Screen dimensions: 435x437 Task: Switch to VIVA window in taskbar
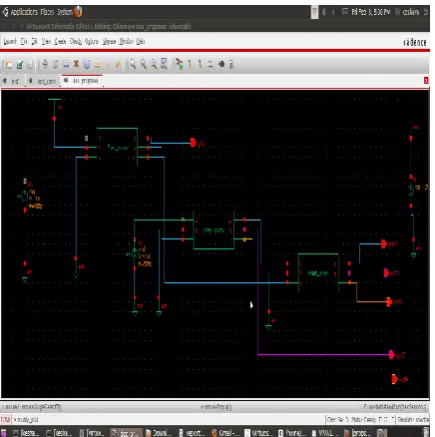[325, 433]
